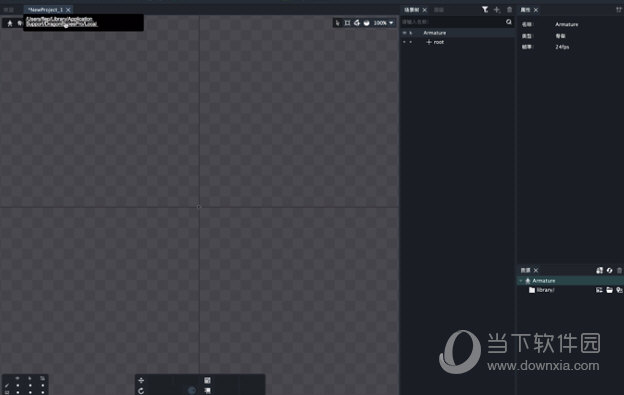
Task: Click the refresh icon in library panel header
Action: [x=610, y=270]
